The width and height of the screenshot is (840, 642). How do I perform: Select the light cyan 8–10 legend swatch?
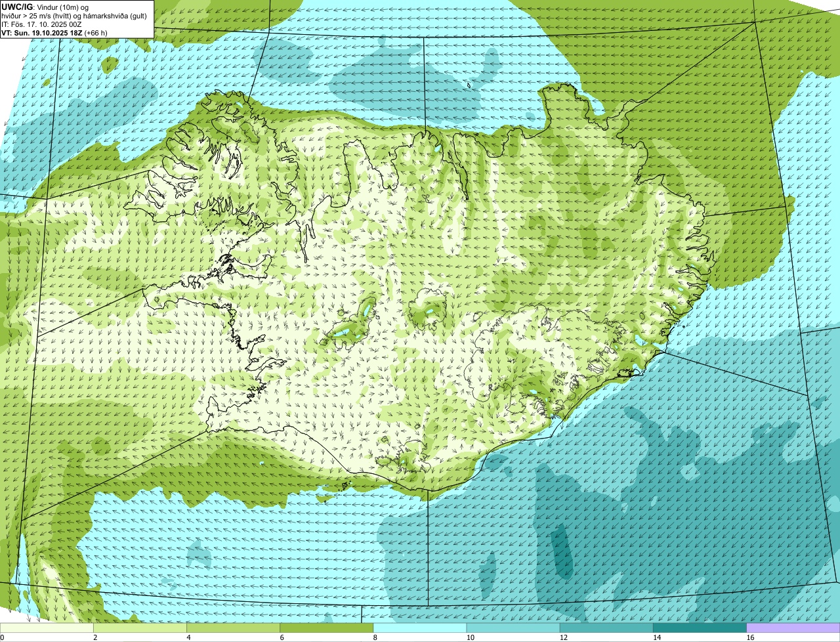point(420,628)
